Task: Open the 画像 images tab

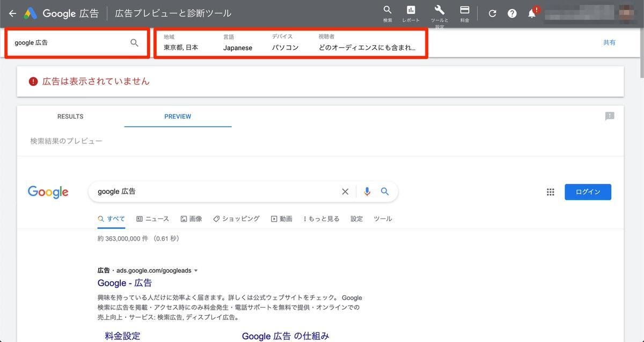Action: [192, 219]
